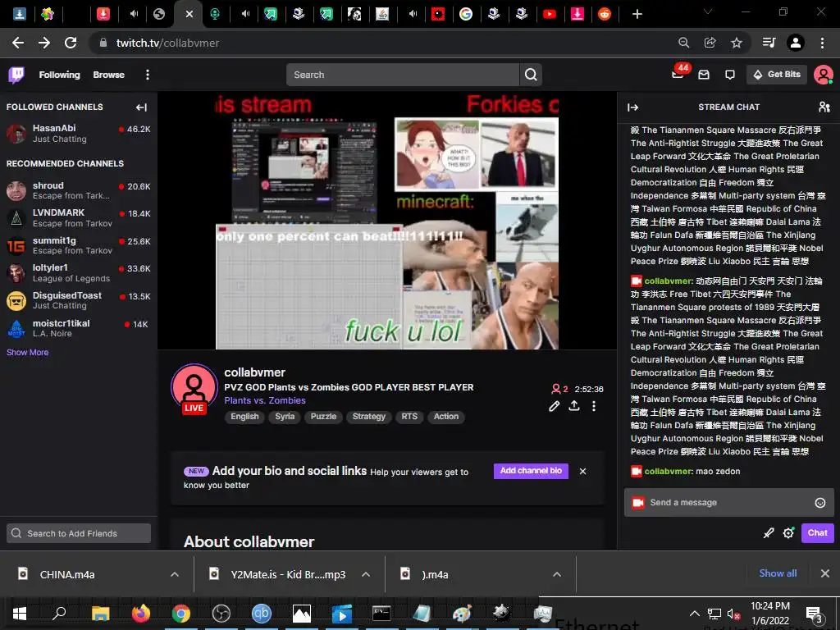The image size is (840, 630).
Task: Switch to the YouTube browser tab
Action: pyautogui.click(x=549, y=14)
